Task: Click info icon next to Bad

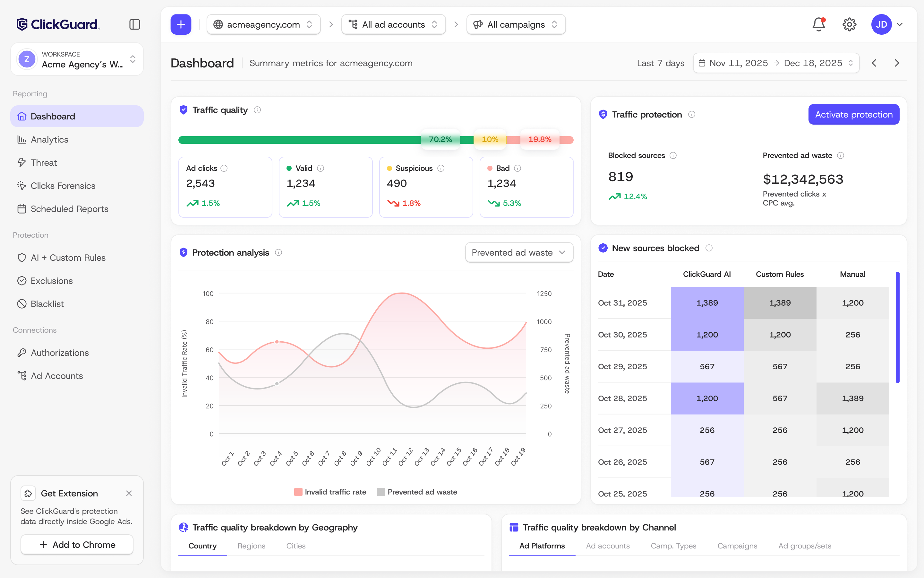Action: pyautogui.click(x=518, y=168)
